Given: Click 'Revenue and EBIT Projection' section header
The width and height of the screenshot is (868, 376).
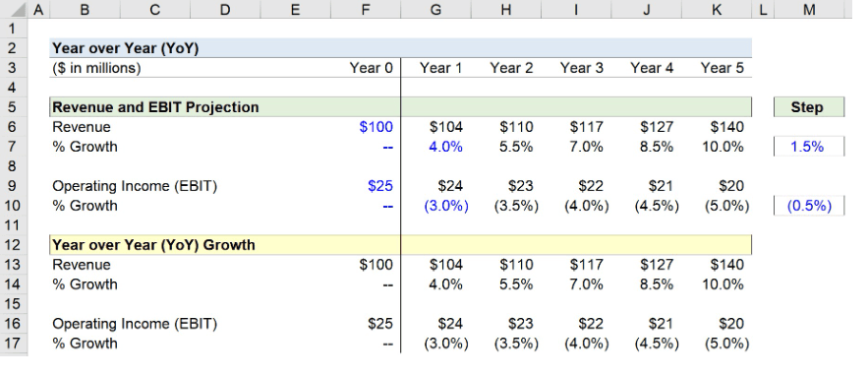Looking at the screenshot, I should [x=401, y=107].
